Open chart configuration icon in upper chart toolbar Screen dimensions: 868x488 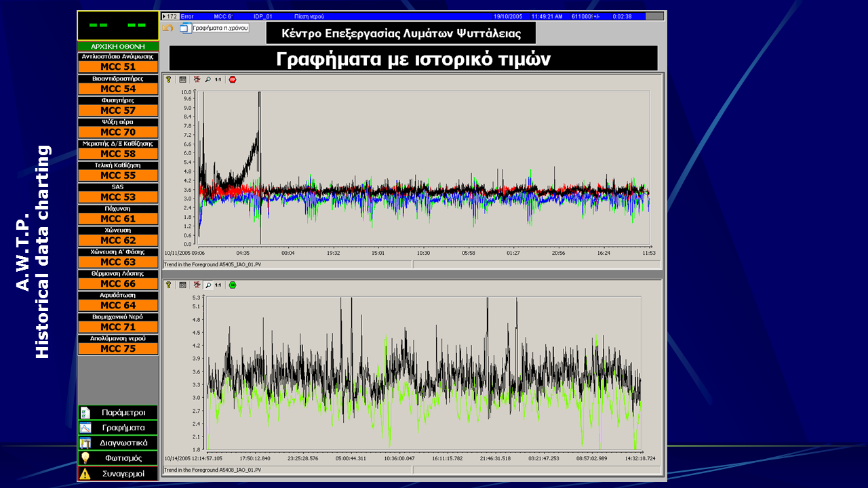pyautogui.click(x=182, y=79)
